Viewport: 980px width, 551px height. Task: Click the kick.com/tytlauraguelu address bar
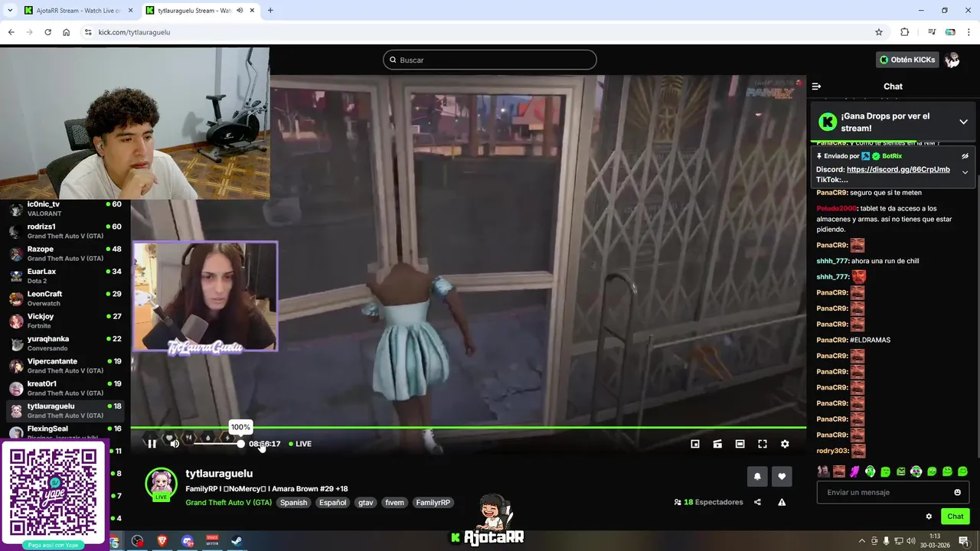(482, 32)
